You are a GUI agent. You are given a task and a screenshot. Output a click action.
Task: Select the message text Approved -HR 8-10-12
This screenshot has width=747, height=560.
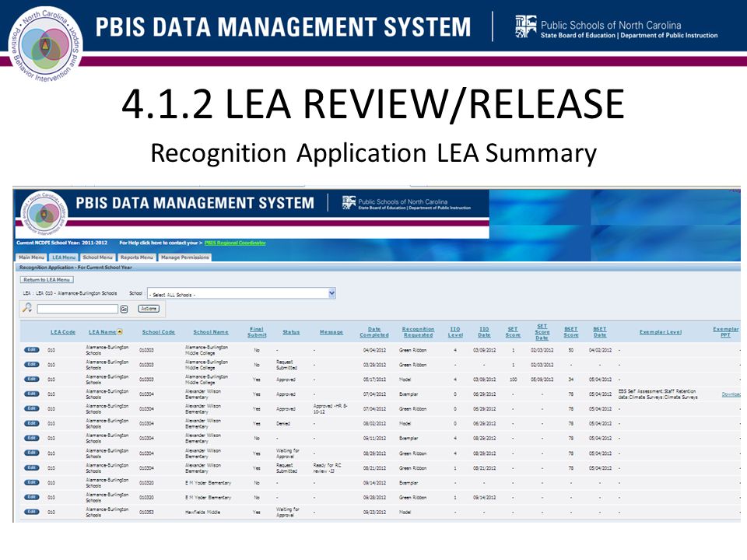click(x=330, y=408)
